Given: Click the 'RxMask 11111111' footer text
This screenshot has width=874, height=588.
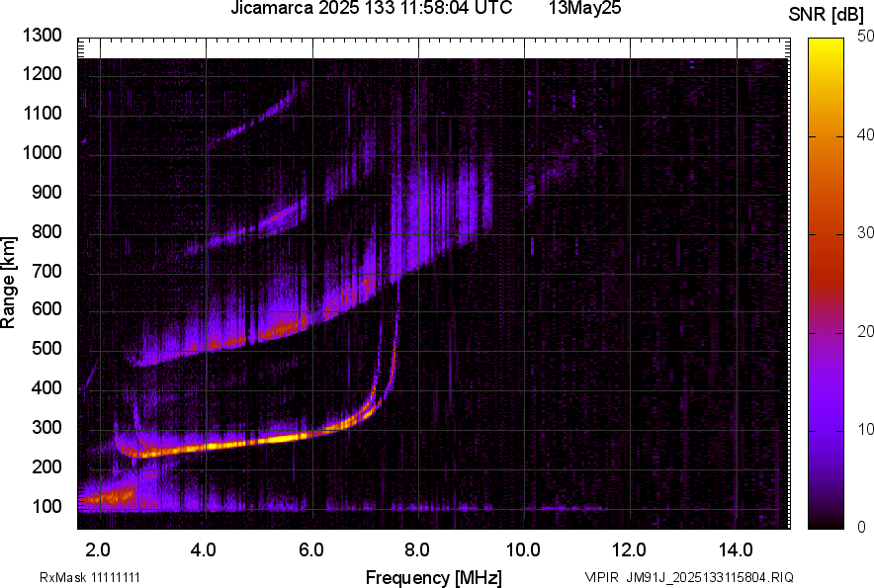Looking at the screenshot, I should pyautogui.click(x=90, y=577).
